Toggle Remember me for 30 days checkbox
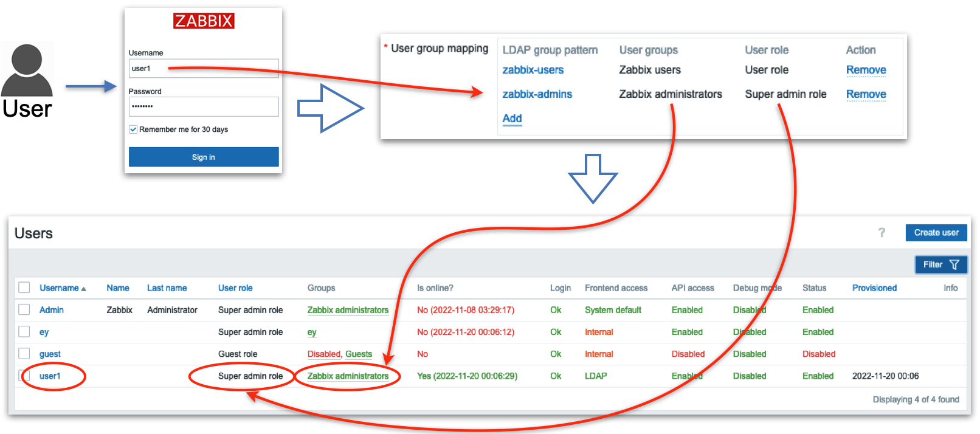The image size is (980, 434). click(x=133, y=129)
